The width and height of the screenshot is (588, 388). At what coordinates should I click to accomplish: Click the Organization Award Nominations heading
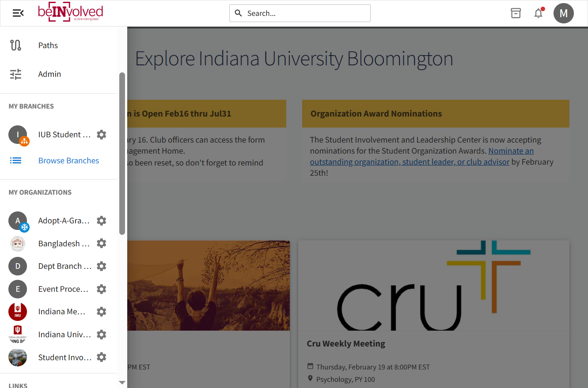pos(376,113)
